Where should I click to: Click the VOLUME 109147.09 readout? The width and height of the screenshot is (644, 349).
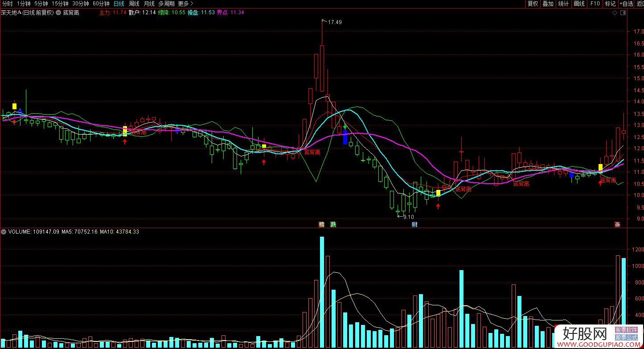click(34, 232)
